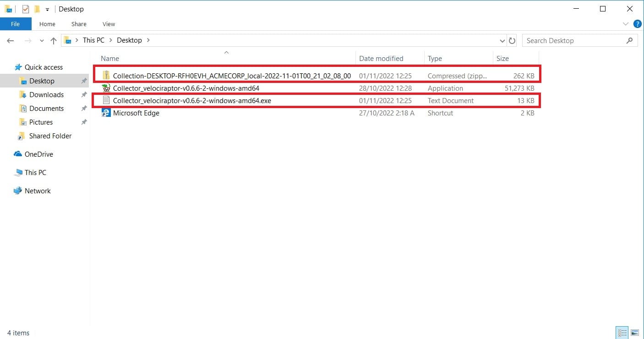Click Desktop in address breadcrumb
This screenshot has height=339, width=644.
(129, 40)
